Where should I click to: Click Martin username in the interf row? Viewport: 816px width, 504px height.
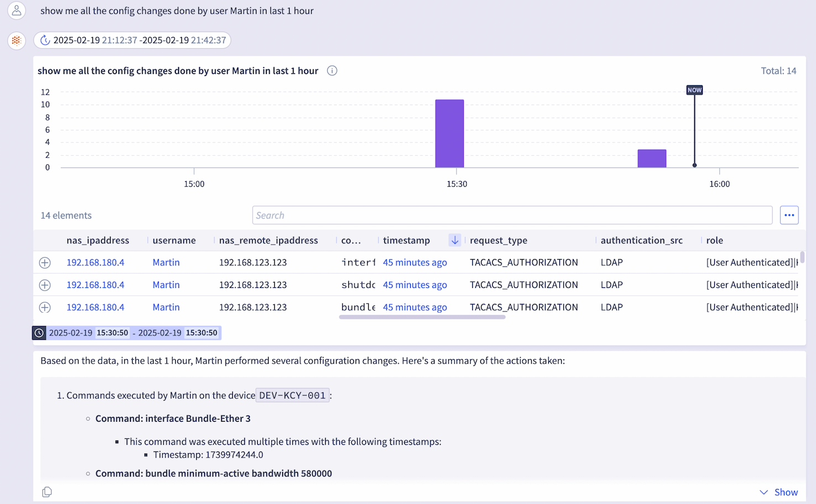pos(166,262)
